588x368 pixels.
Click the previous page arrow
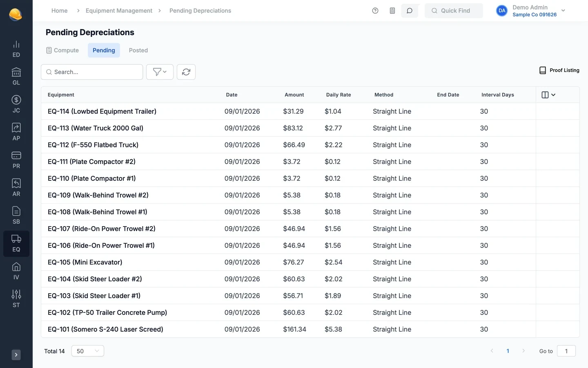pos(492,351)
